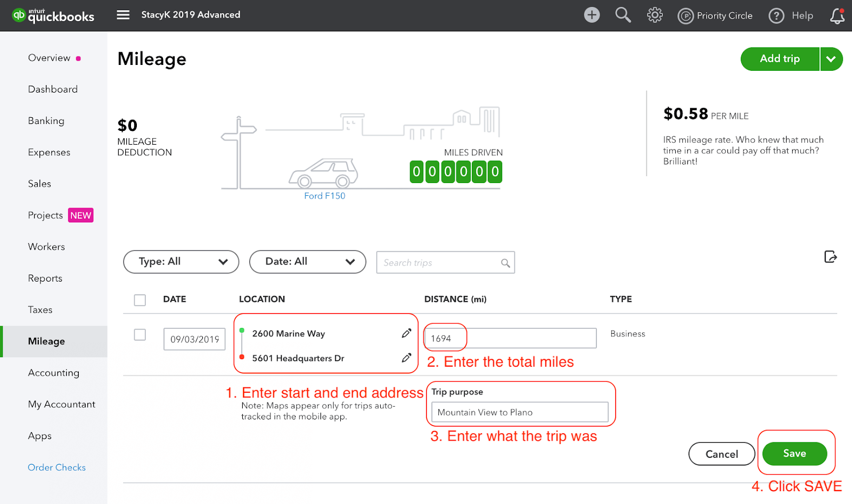Open the Settings gear icon
The height and width of the screenshot is (504, 852).
[x=655, y=15]
